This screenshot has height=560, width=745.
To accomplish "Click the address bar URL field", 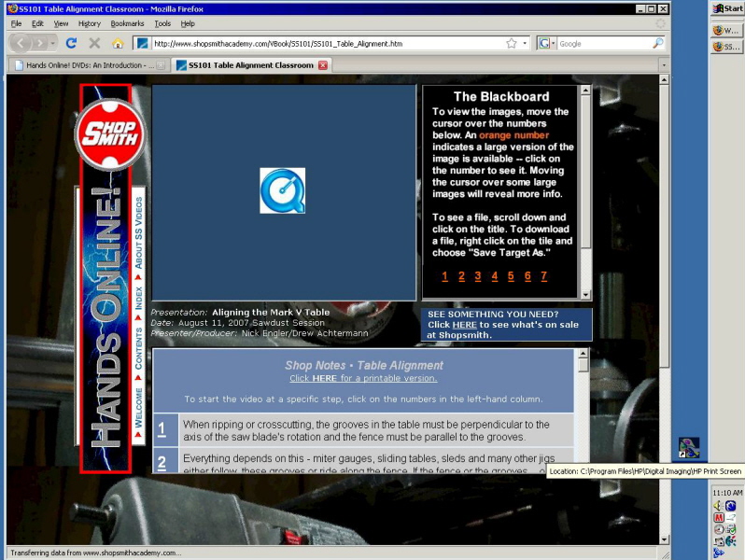I will [328, 43].
